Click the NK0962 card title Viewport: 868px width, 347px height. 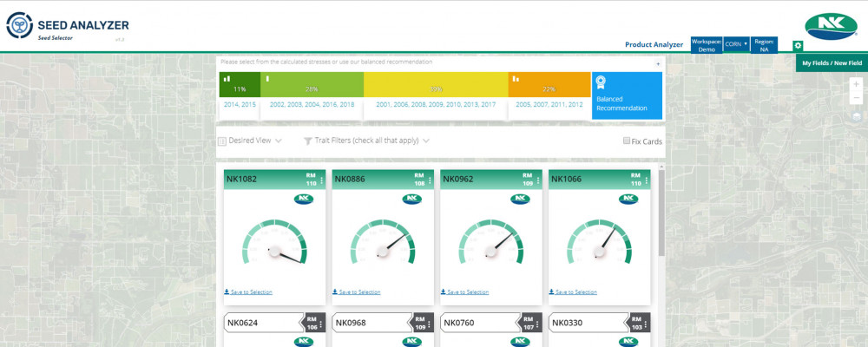[458, 179]
